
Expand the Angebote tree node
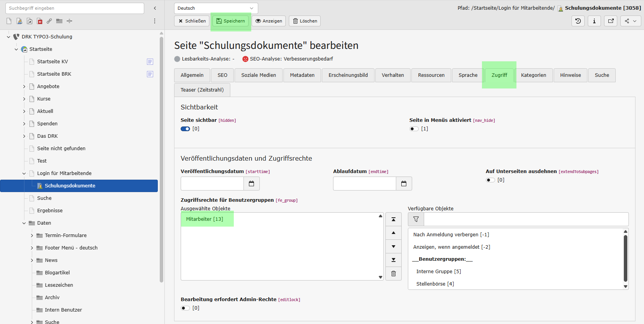(24, 87)
